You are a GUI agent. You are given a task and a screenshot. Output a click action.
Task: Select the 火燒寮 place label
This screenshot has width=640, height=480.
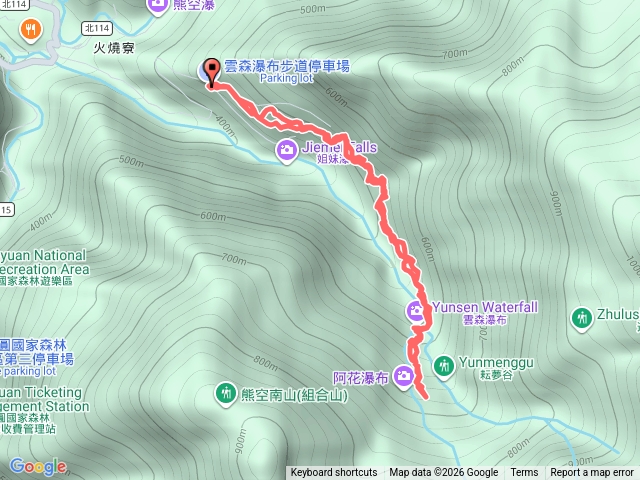click(x=114, y=48)
